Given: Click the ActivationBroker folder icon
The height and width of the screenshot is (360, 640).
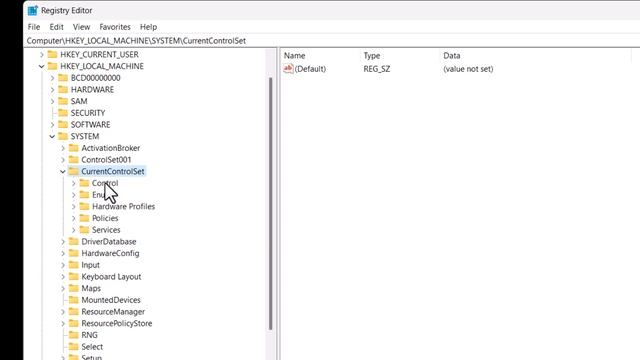Looking at the screenshot, I should coord(73,148).
